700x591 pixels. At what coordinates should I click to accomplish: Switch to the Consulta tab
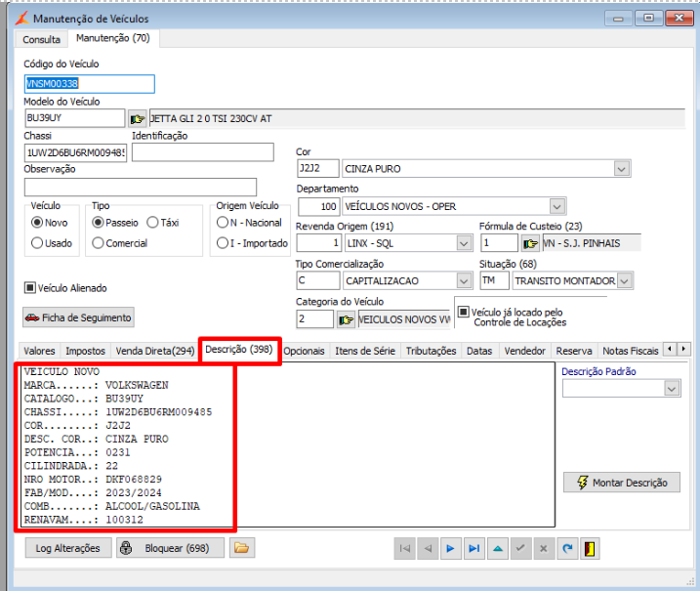pos(41,39)
